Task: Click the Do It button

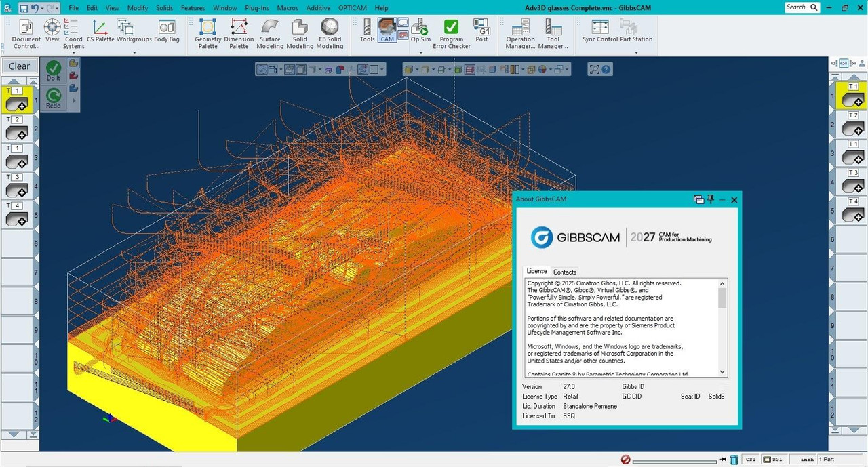Action: point(54,71)
